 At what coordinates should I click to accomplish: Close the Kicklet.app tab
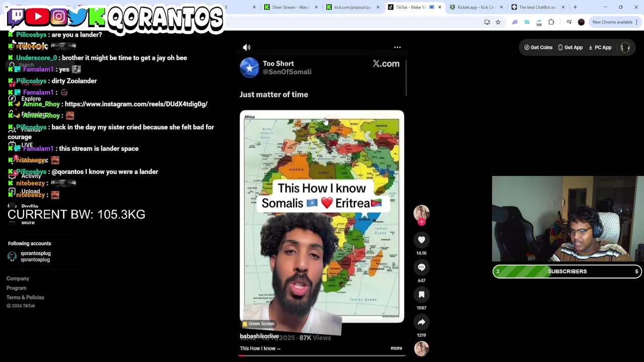click(502, 7)
